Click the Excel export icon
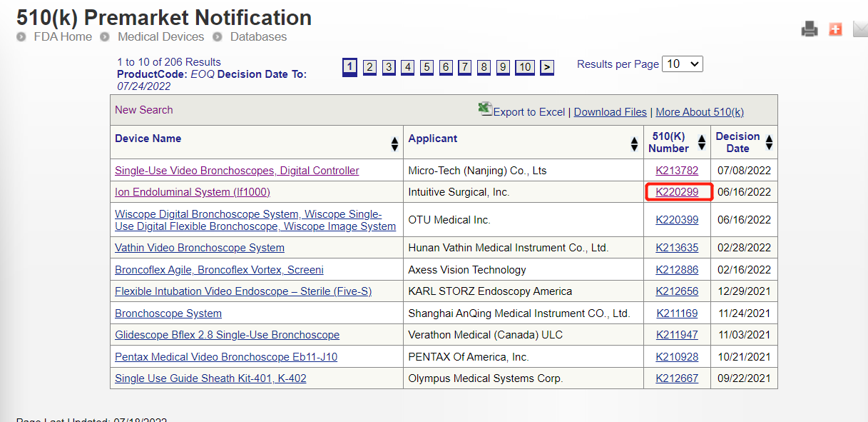The width and height of the screenshot is (868, 422). (x=485, y=109)
